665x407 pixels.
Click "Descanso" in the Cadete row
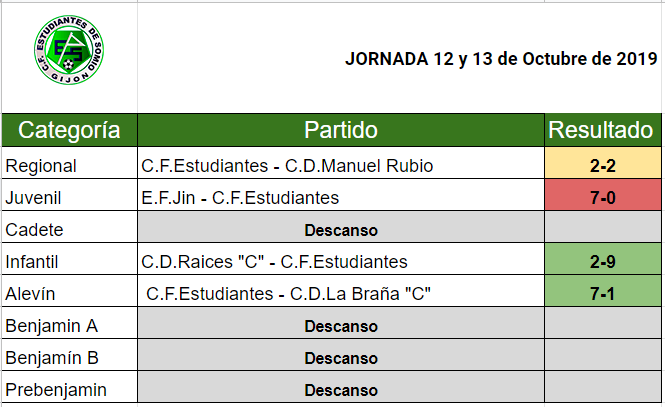tap(340, 230)
